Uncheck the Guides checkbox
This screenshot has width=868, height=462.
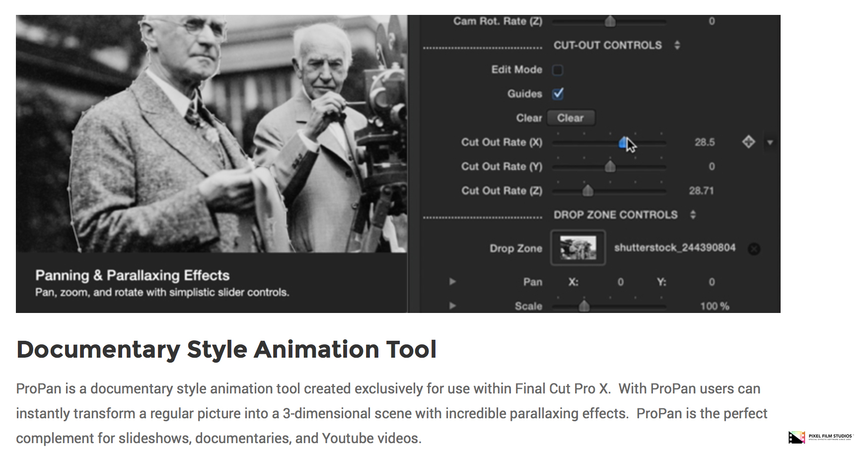[x=558, y=93]
